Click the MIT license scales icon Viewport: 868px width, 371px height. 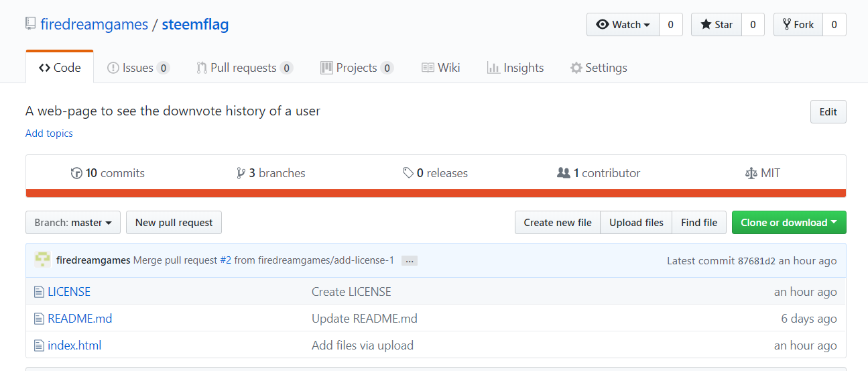coord(751,173)
